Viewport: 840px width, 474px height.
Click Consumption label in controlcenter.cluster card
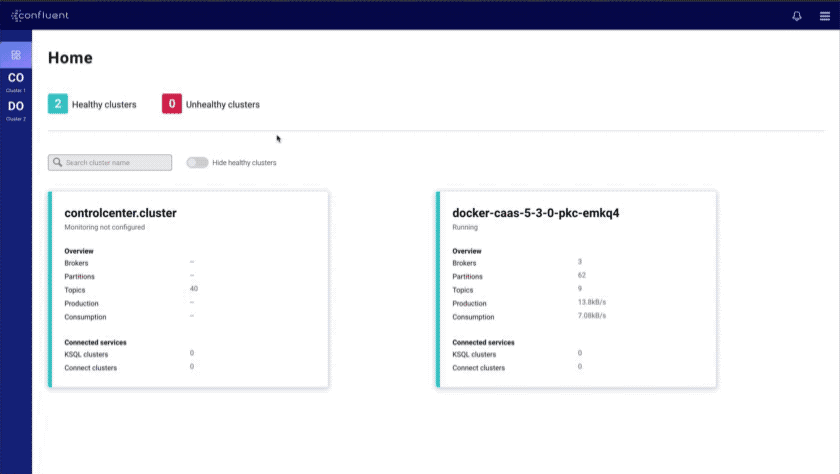pos(85,317)
